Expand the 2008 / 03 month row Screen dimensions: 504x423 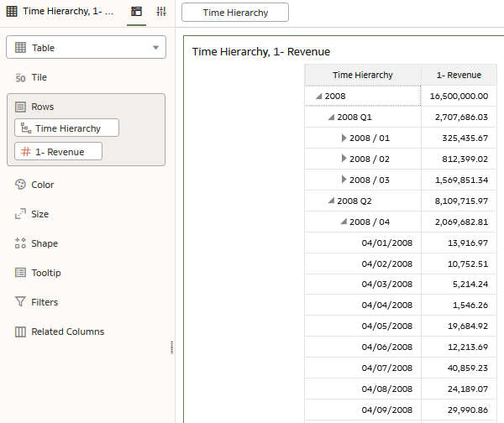[x=344, y=180]
